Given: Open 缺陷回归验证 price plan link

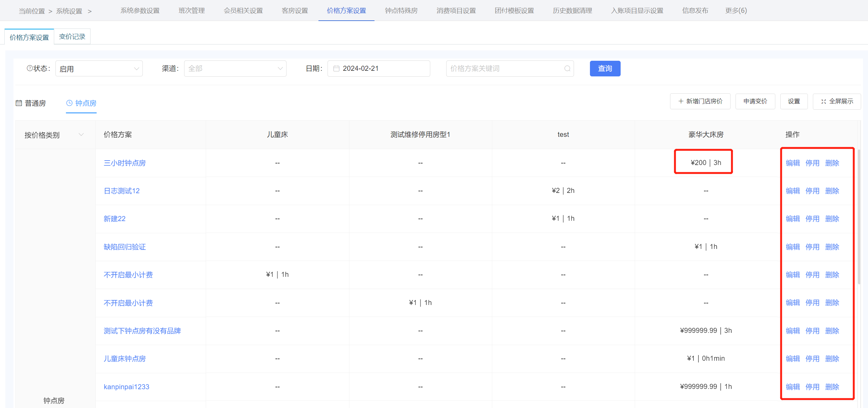Looking at the screenshot, I should click(x=125, y=247).
